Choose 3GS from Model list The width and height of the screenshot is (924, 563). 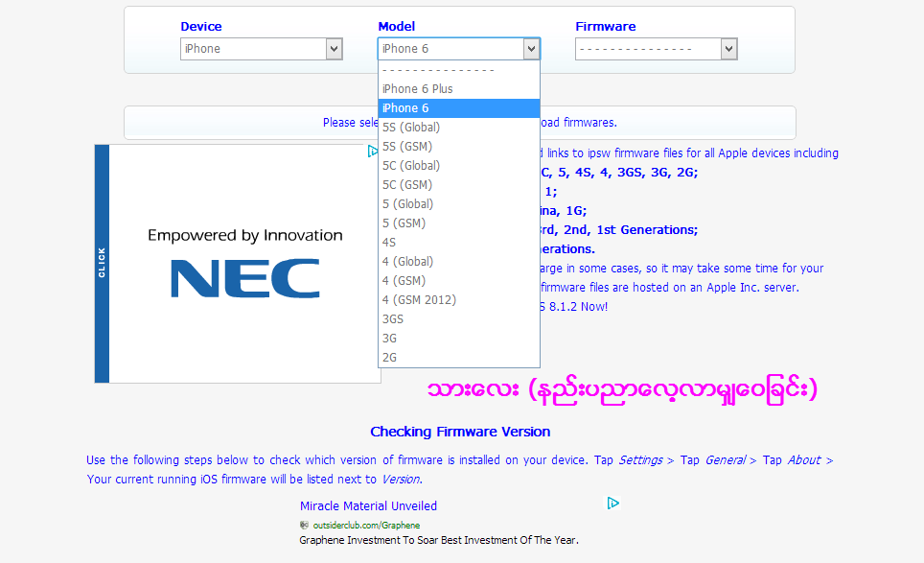point(458,319)
